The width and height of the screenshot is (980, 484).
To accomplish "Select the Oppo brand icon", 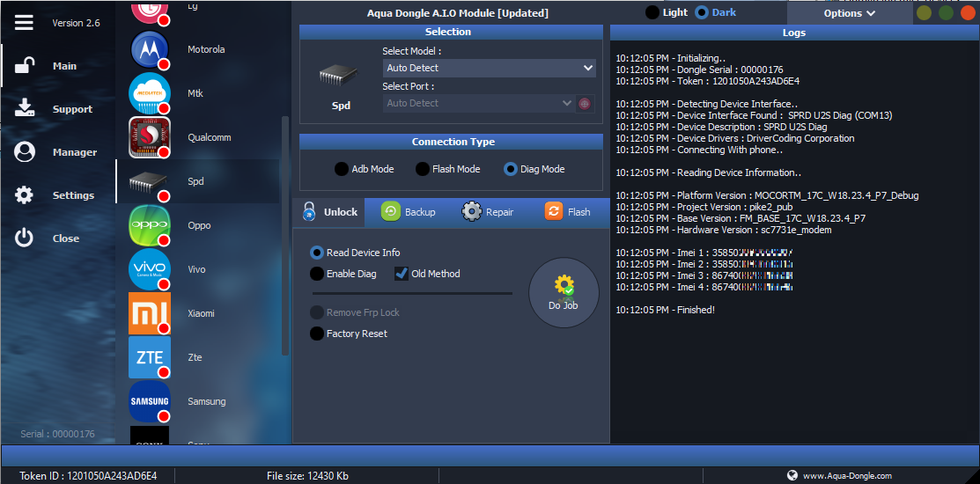I will coord(150,225).
